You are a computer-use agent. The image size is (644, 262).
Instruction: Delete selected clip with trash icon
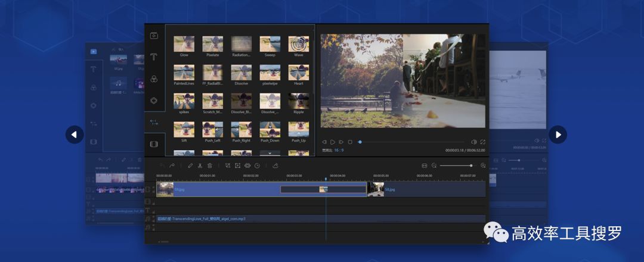pos(209,166)
